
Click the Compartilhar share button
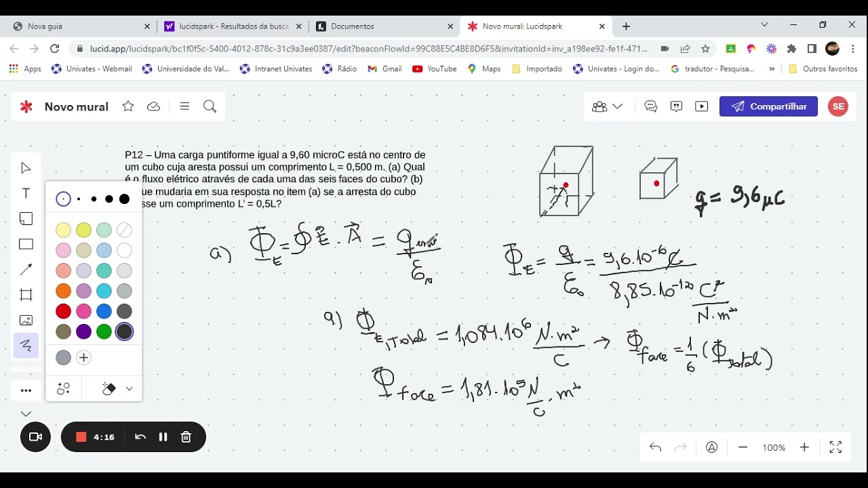click(x=768, y=106)
